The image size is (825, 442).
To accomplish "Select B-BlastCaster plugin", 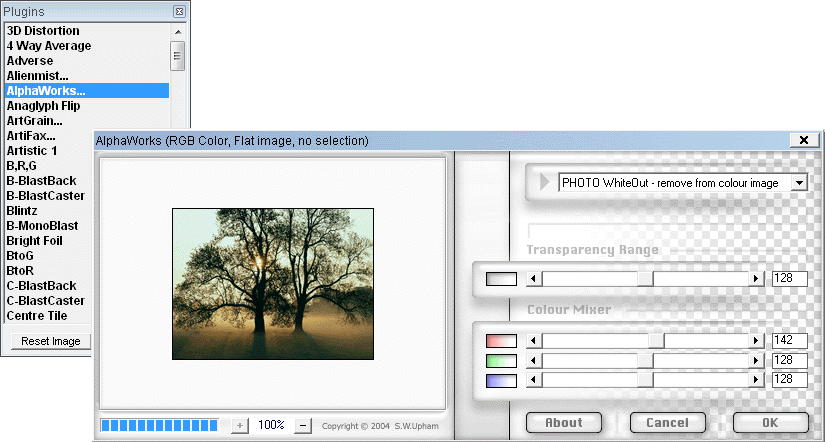I will pyautogui.click(x=46, y=196).
